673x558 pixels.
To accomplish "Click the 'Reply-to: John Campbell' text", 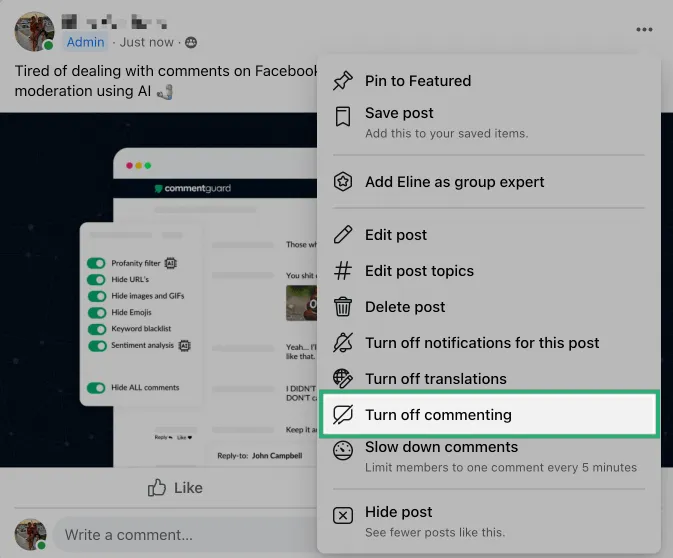I will click(260, 455).
